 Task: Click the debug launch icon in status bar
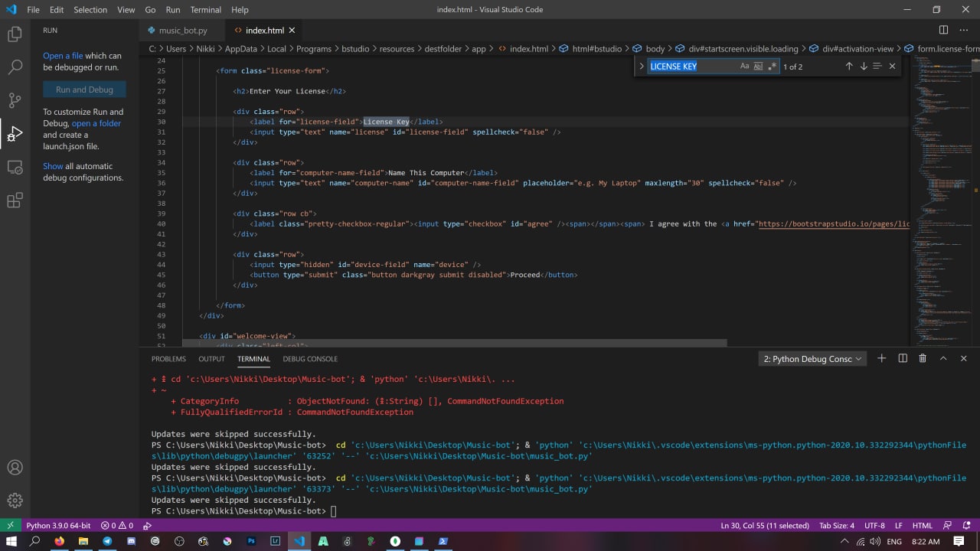pyautogui.click(x=147, y=526)
